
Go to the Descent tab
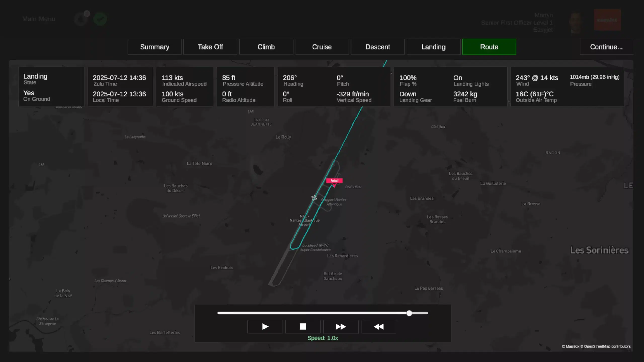[x=378, y=47]
